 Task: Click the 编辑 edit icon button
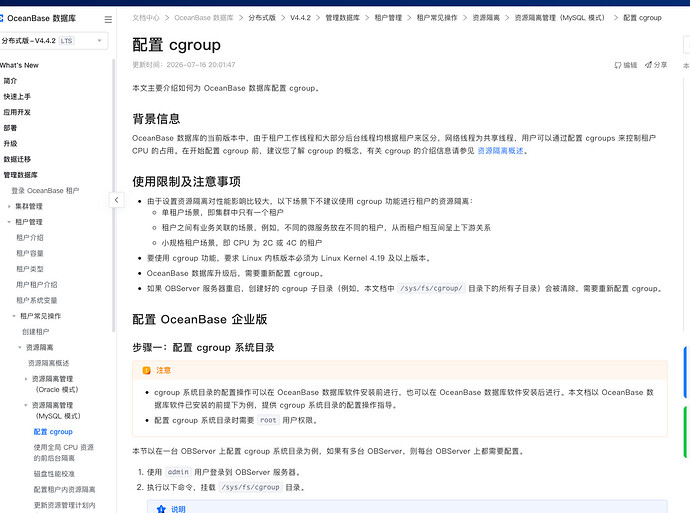(x=625, y=65)
